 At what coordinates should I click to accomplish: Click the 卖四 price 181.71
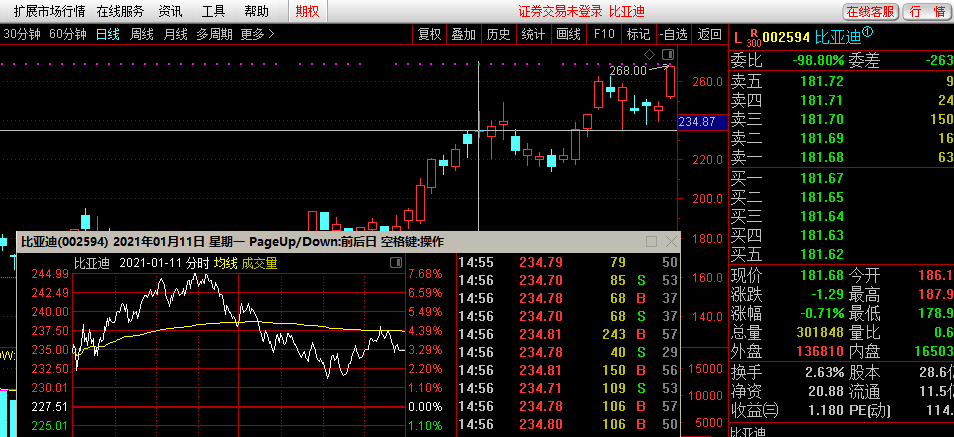822,100
